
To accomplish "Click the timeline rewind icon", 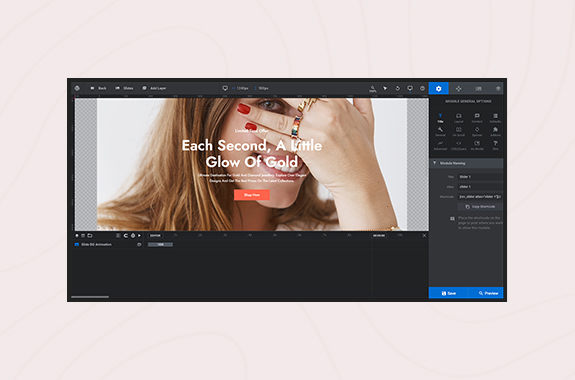I will point(125,235).
